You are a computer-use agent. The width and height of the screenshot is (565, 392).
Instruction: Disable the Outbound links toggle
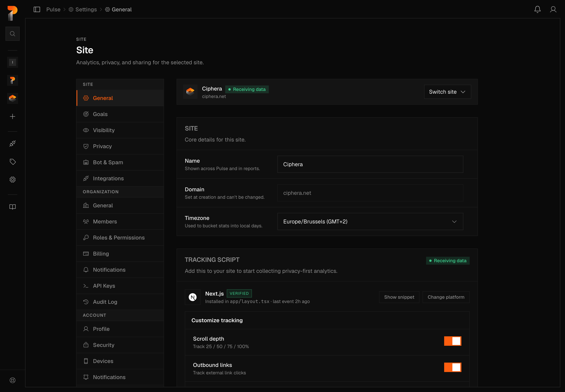pos(453,367)
